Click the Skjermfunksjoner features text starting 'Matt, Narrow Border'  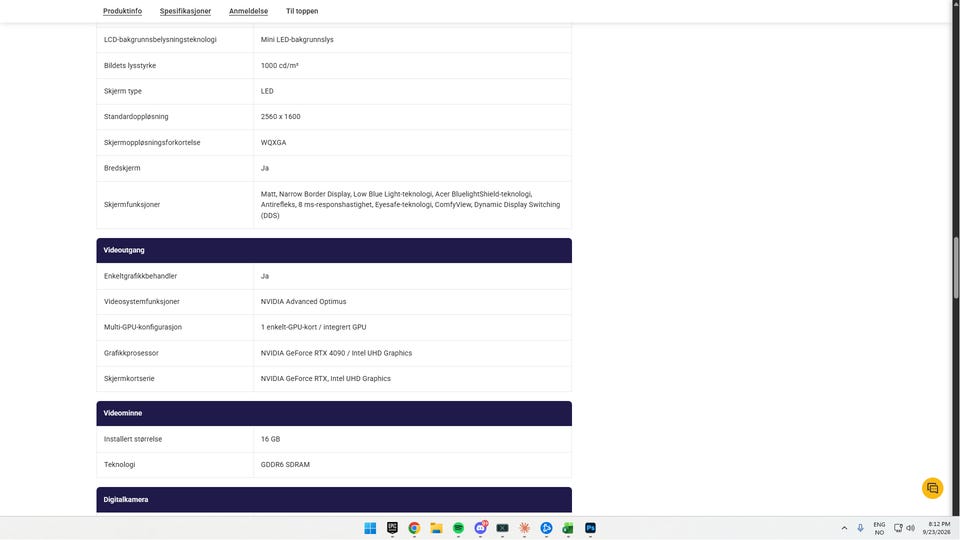click(410, 204)
